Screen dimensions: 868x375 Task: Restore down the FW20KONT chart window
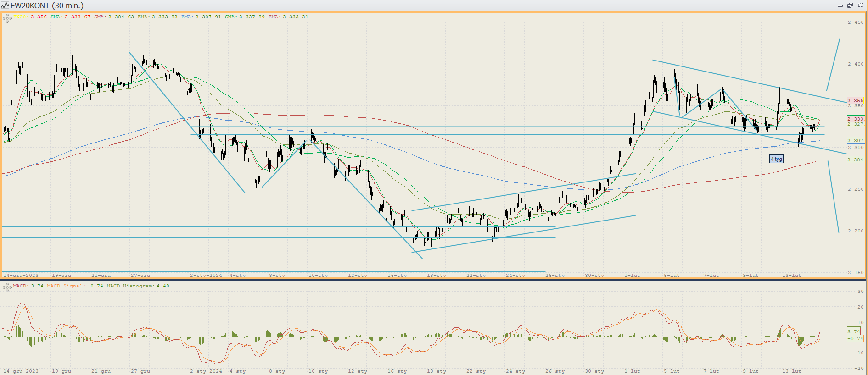(850, 6)
